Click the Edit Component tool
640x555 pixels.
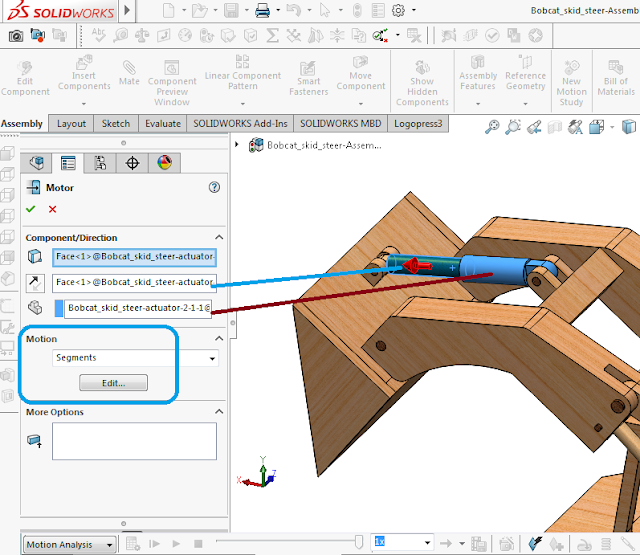coord(25,78)
